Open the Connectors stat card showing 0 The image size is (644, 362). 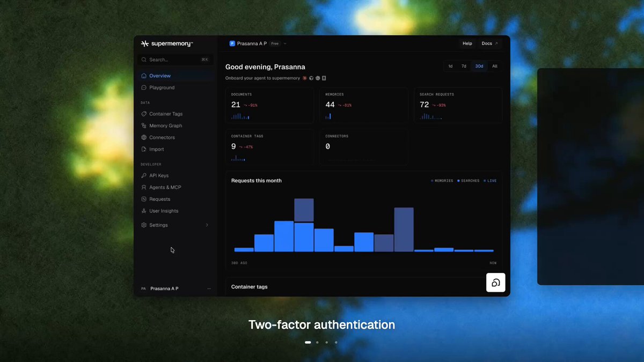364,147
